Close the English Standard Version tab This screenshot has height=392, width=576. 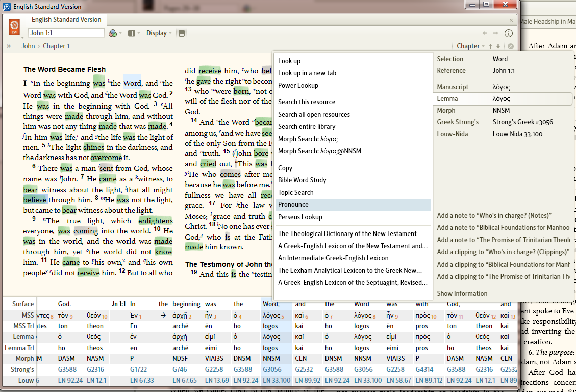pos(511,20)
